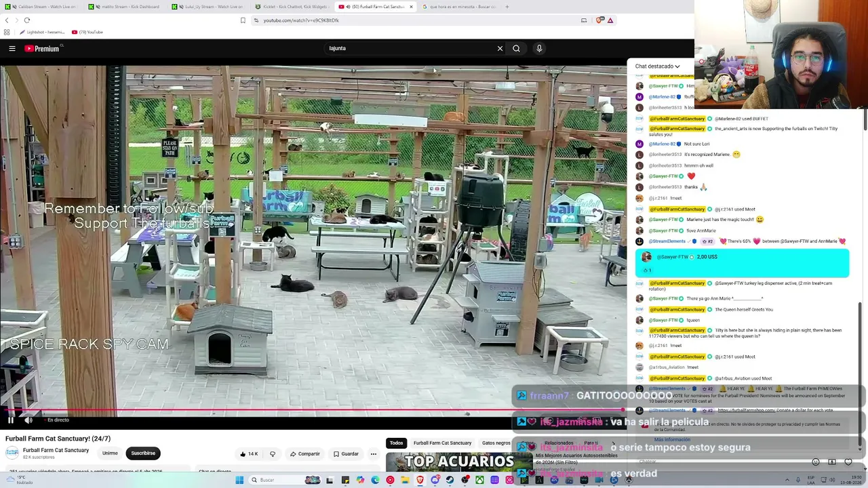
Task: Open the Lightshot bookmark
Action: point(42,32)
